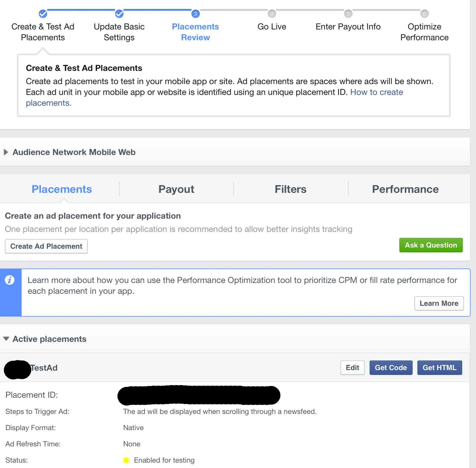
Task: Click the green Ask a Question button
Action: pyautogui.click(x=431, y=245)
